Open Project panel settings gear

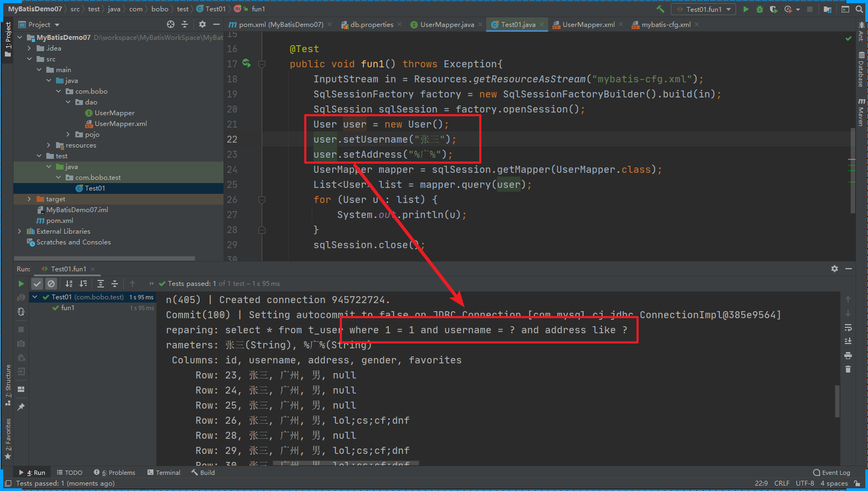pos(202,24)
